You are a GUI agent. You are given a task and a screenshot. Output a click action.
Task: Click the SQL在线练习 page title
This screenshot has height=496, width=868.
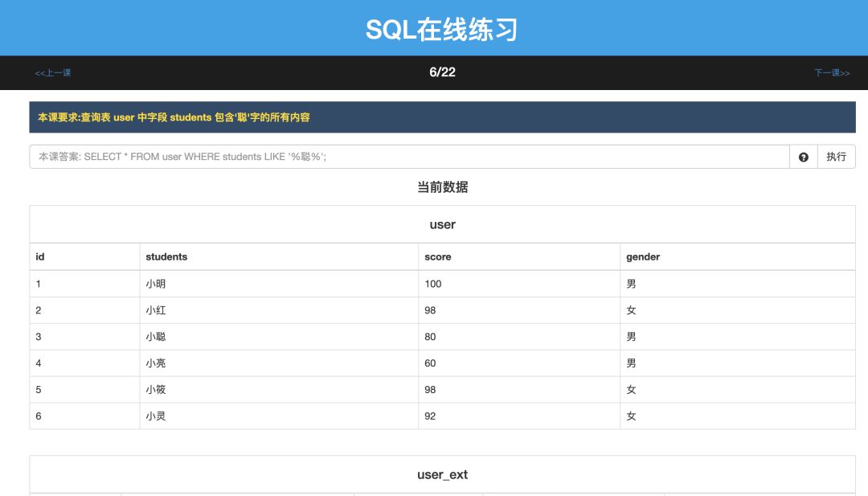442,29
